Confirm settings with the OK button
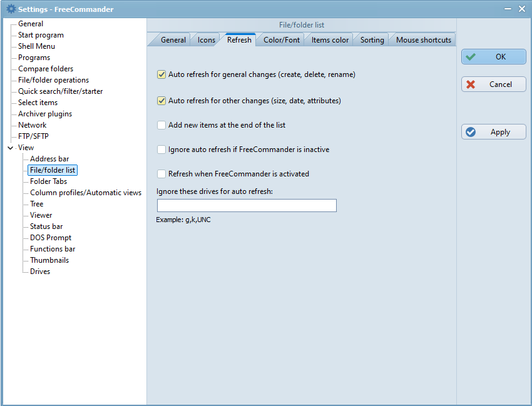This screenshot has width=532, height=406. [494, 57]
